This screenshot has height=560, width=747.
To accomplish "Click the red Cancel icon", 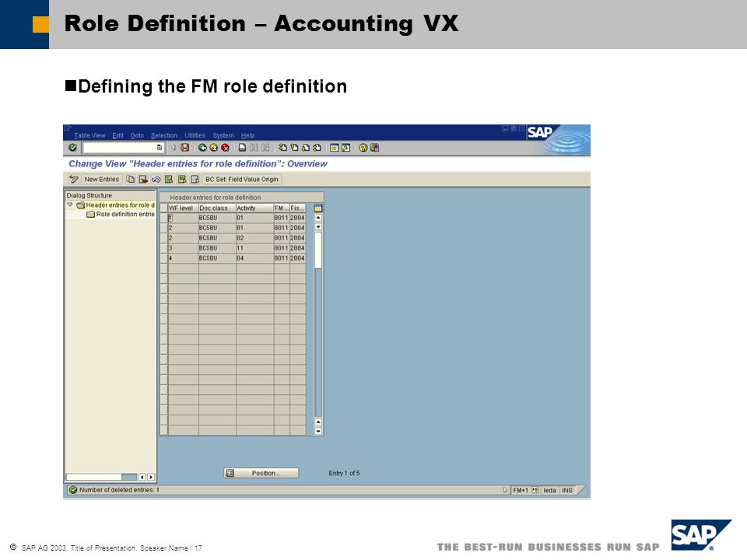I will click(225, 148).
